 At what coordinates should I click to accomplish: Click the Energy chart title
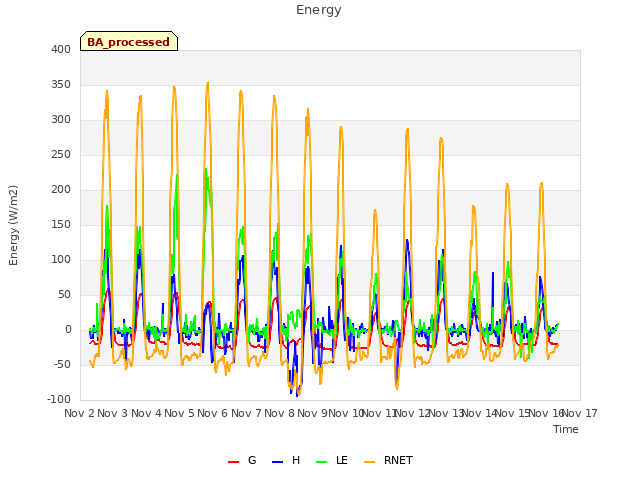click(319, 10)
